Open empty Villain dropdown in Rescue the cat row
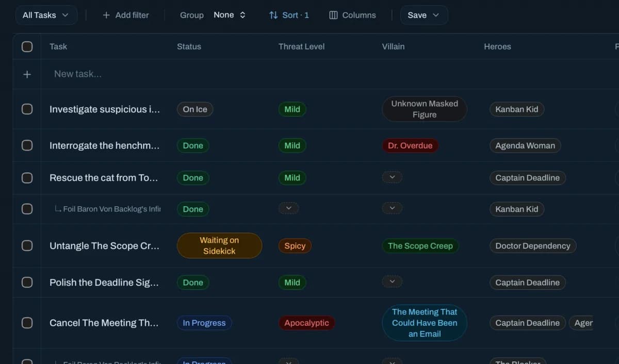619x364 pixels. pos(392,177)
